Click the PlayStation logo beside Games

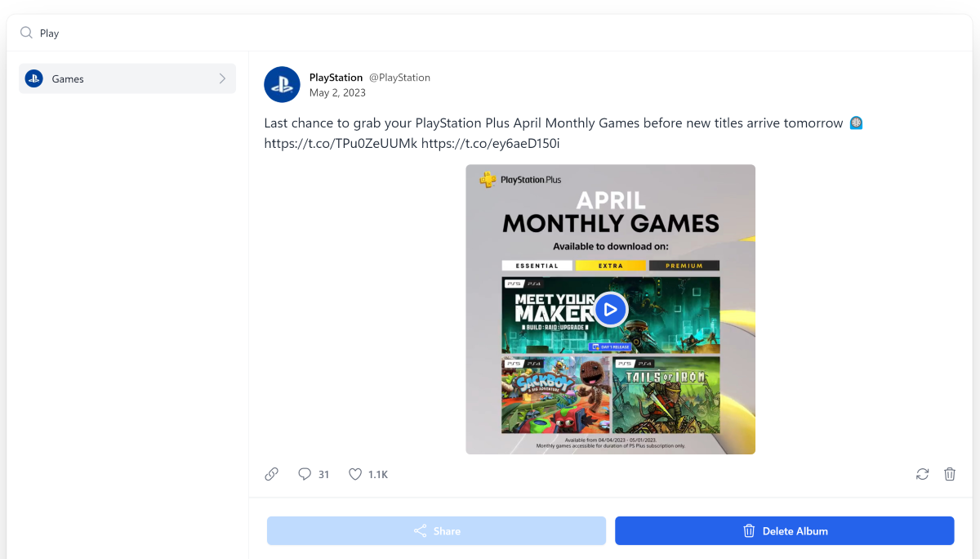pyautogui.click(x=33, y=78)
